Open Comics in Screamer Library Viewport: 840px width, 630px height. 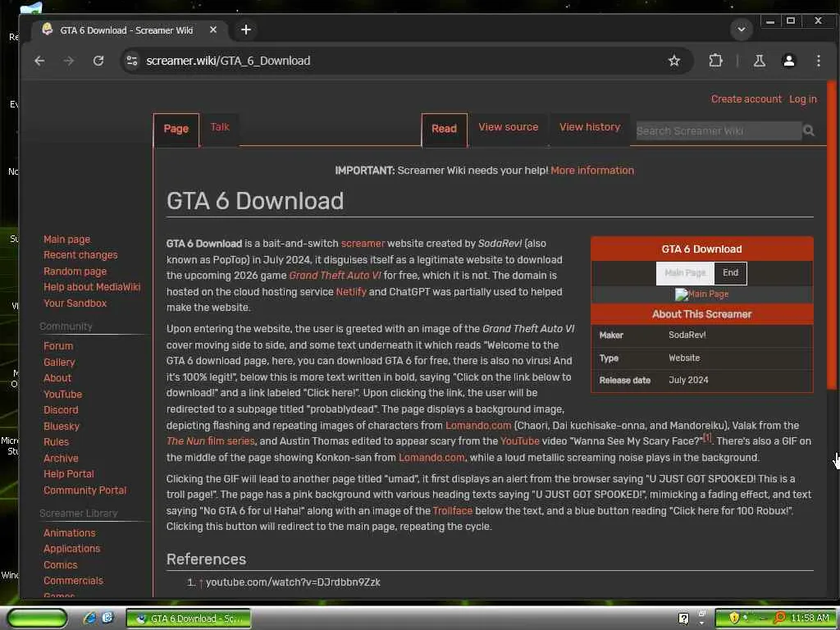point(60,564)
